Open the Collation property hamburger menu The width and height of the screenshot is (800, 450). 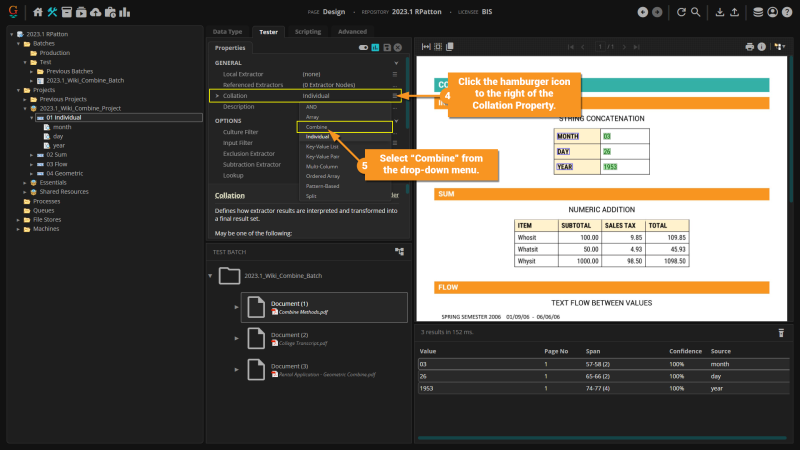pyautogui.click(x=396, y=95)
